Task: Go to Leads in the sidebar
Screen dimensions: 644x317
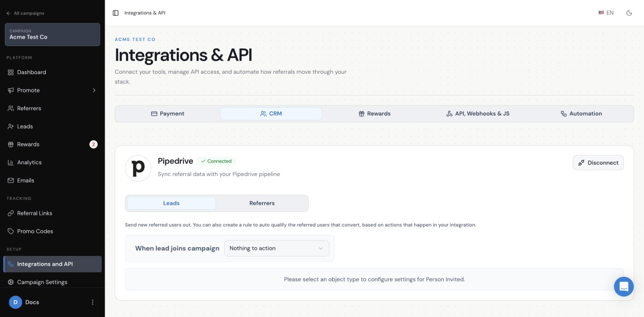Action: 52,126
